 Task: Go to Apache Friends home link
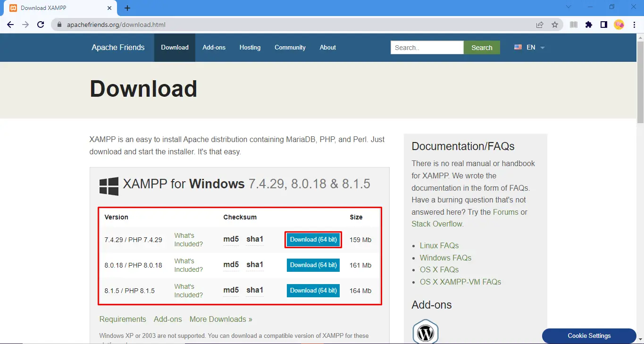coord(118,48)
